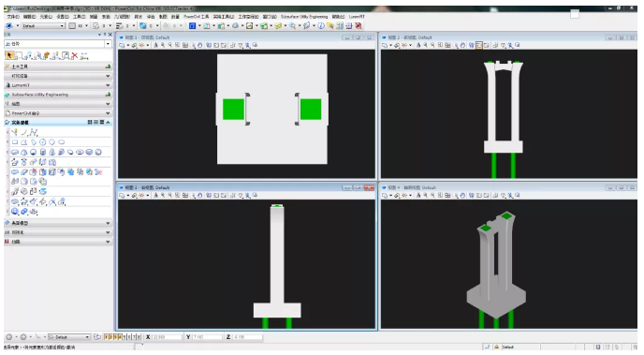Close the View 3 window

[x=369, y=187]
